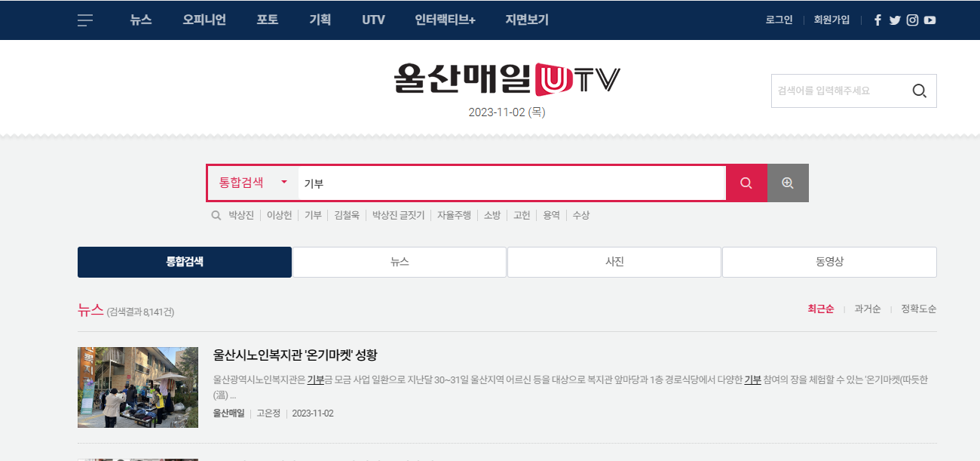980x461 pixels.
Task: Open detailed search with the gray zoom button
Action: pyautogui.click(x=788, y=183)
